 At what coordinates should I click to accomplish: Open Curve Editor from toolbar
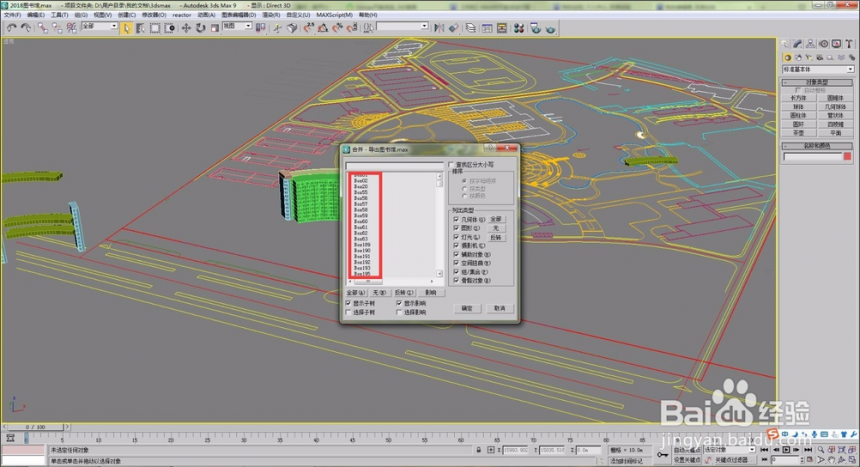[x=487, y=28]
